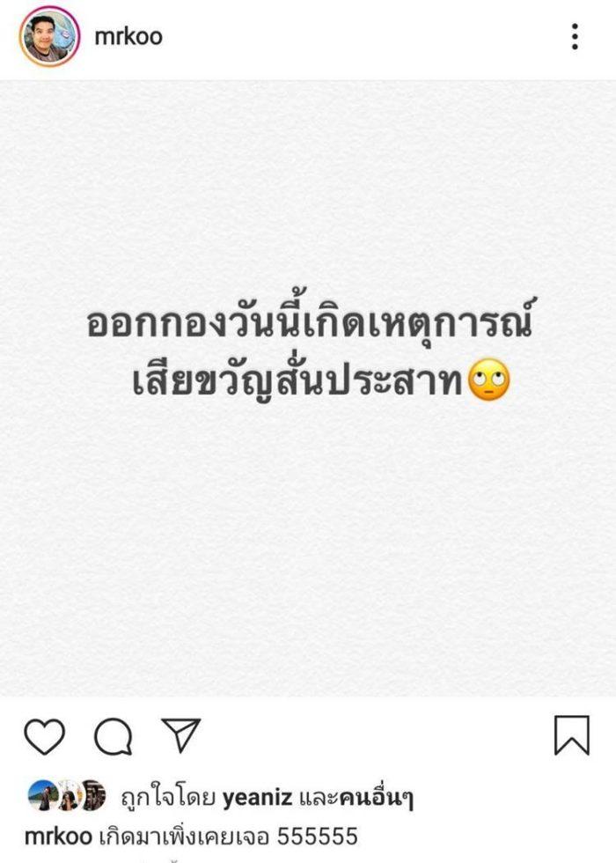Open yeaniz profile from likes
This screenshot has height=863, width=616.
coord(257,796)
